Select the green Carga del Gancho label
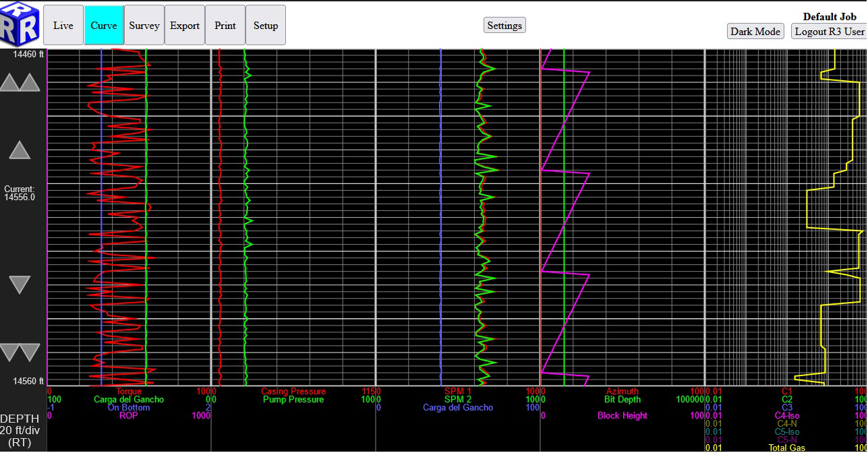Image resolution: width=868 pixels, height=453 pixels. click(129, 400)
